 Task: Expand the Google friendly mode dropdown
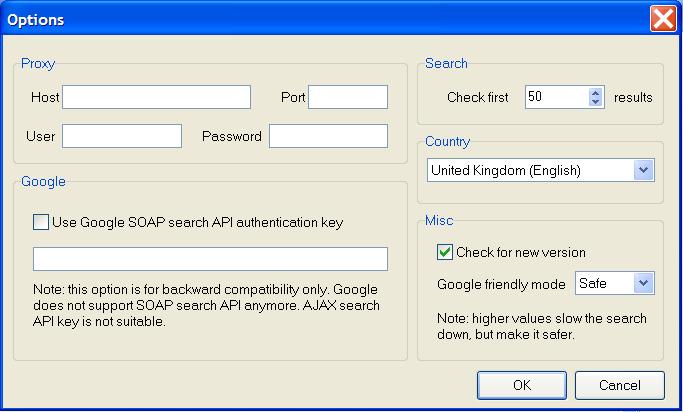(643, 284)
